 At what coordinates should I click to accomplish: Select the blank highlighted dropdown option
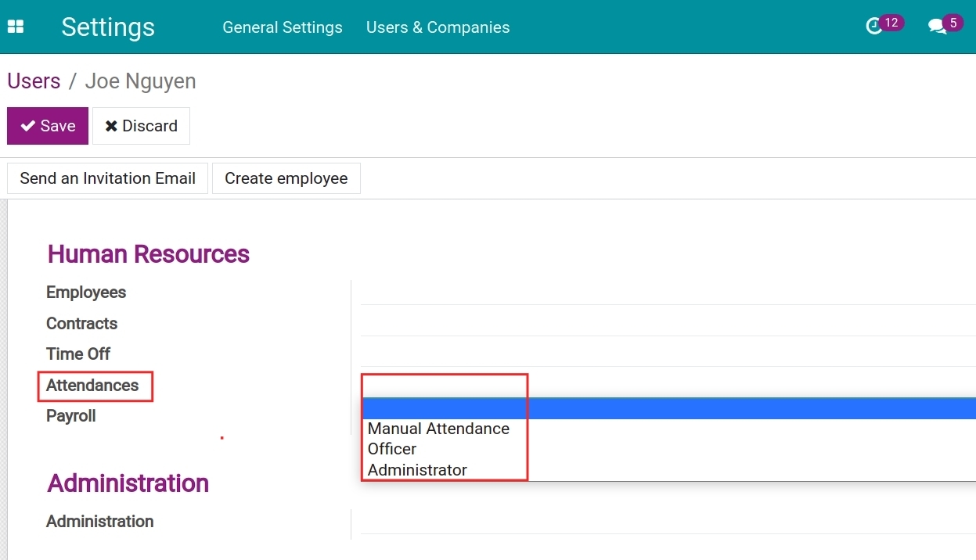(665, 408)
